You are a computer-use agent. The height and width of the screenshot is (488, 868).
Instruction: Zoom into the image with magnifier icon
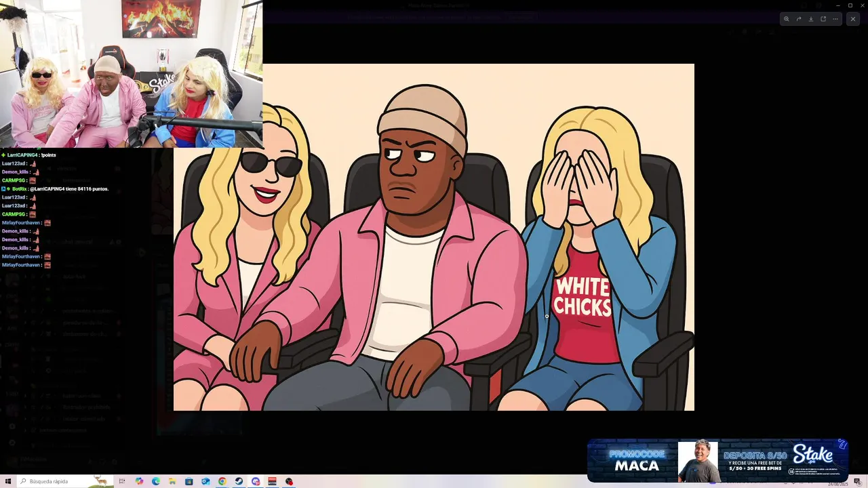point(787,19)
